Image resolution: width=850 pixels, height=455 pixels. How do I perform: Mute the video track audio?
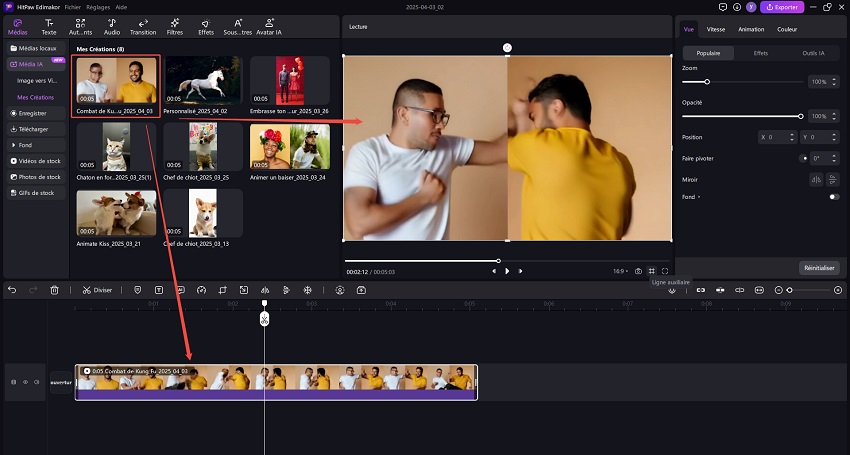(x=36, y=382)
